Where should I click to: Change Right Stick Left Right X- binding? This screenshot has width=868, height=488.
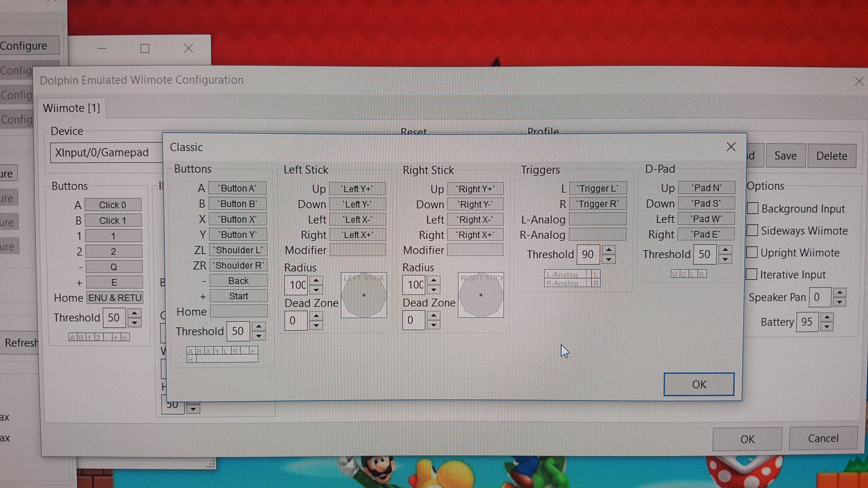tap(476, 220)
